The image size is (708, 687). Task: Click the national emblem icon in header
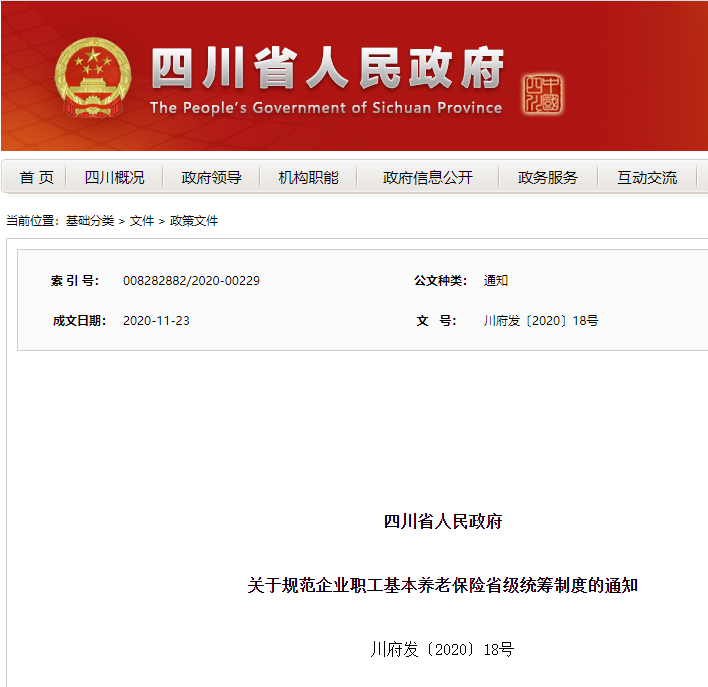point(92,77)
